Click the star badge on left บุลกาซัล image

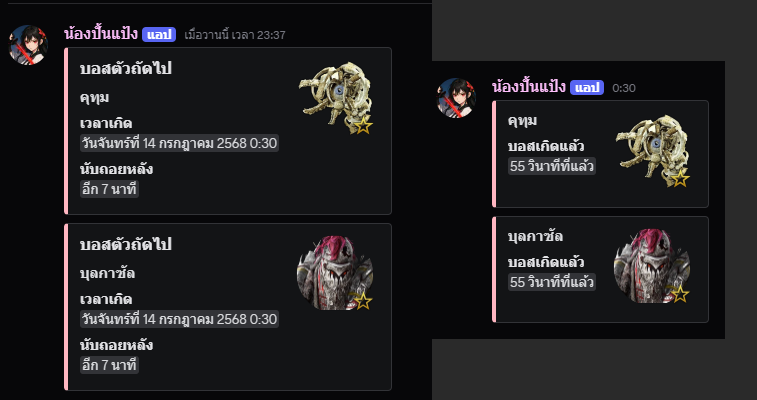(363, 302)
